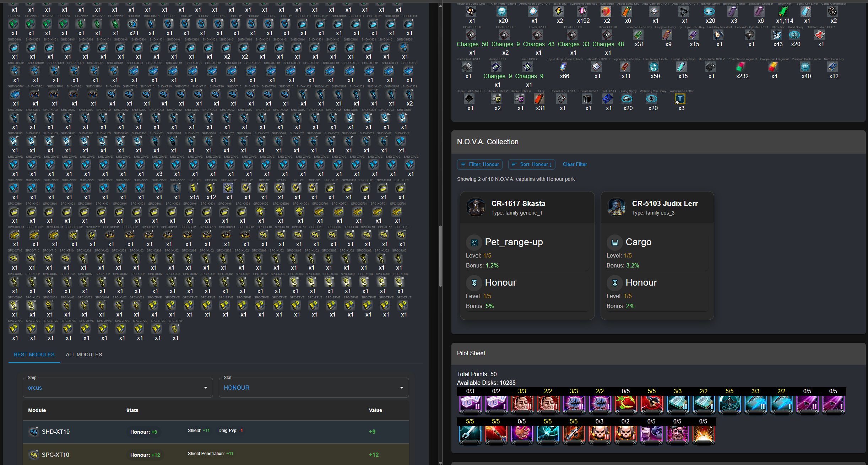Select the Mines-Turbo CPU 2 icon
Image resolution: width=868 pixels, height=465 pixels.
(x=710, y=67)
